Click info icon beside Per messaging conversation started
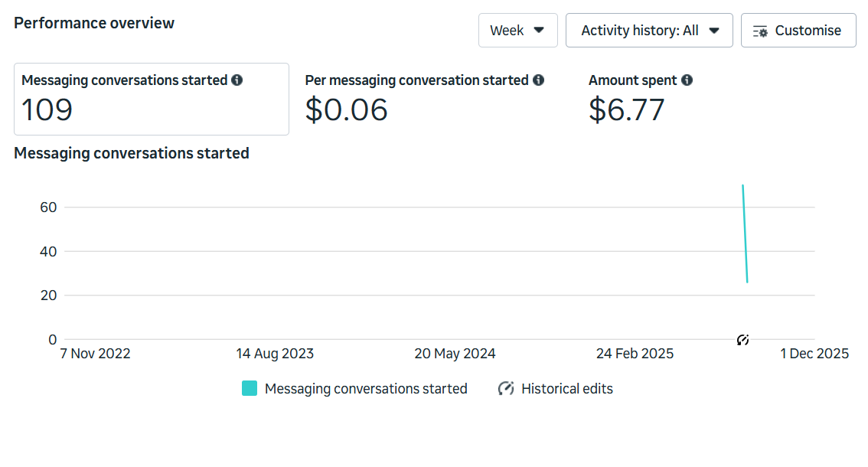 [538, 80]
